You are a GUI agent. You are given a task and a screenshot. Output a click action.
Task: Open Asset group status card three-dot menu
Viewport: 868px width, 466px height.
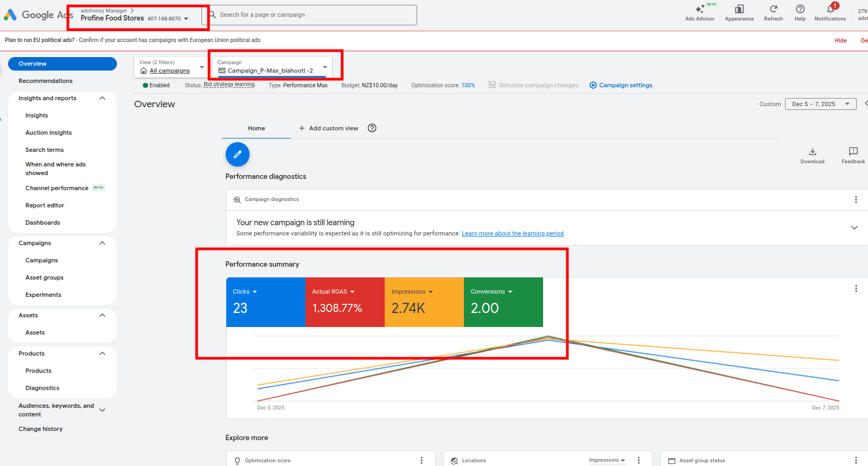pyautogui.click(x=856, y=461)
